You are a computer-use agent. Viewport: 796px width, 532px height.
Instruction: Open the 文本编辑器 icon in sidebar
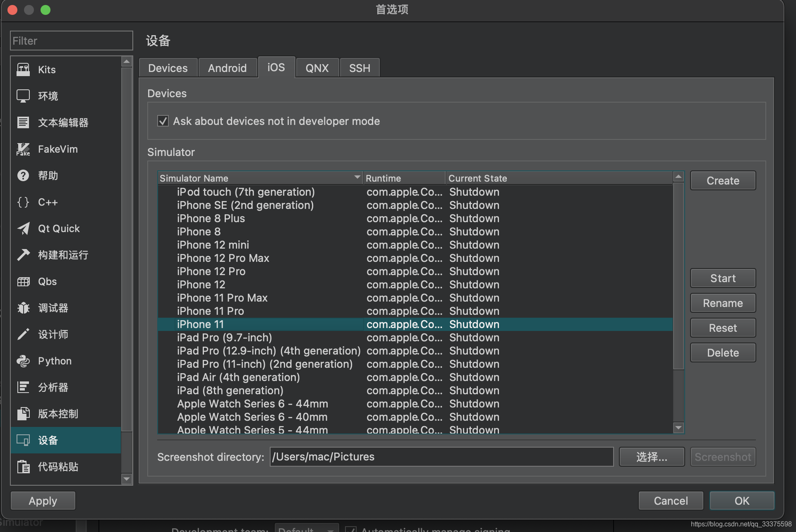[23, 122]
